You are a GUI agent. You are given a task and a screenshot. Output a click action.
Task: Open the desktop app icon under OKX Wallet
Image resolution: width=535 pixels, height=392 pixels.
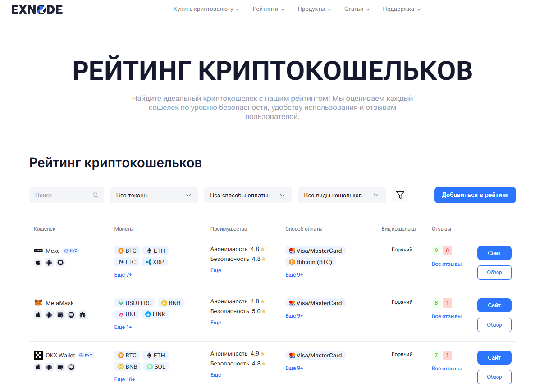tap(71, 367)
